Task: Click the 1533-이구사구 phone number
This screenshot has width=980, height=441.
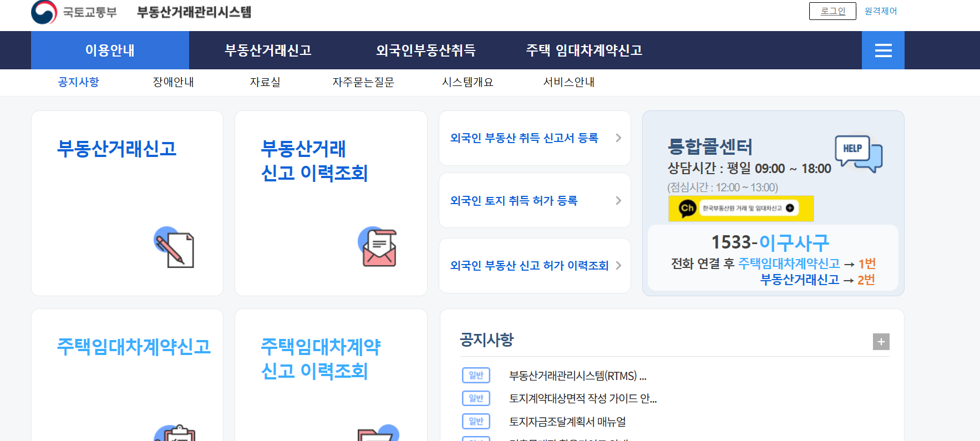Action: point(770,242)
